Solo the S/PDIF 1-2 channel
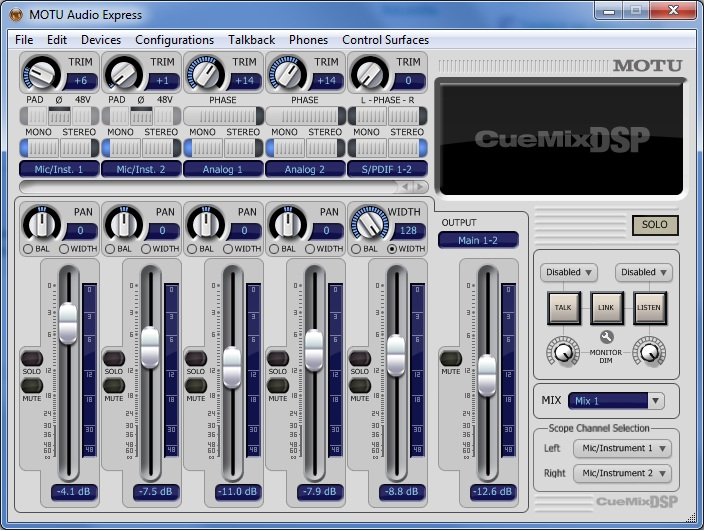Image resolution: width=706 pixels, height=531 pixels. pyautogui.click(x=360, y=359)
